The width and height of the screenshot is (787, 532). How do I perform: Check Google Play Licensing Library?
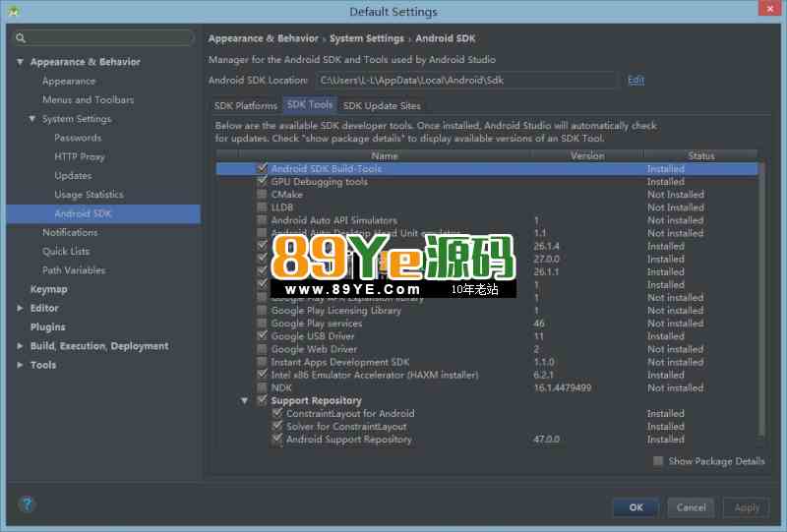(x=262, y=310)
